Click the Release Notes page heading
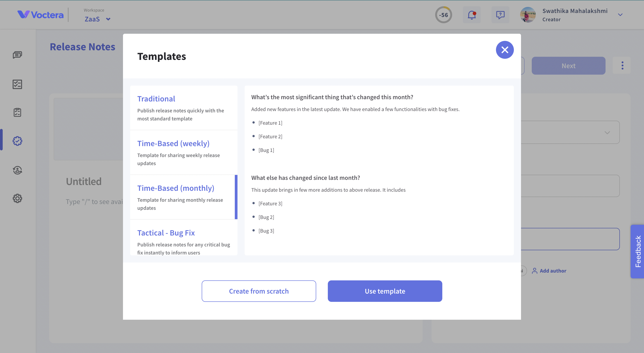This screenshot has width=644, height=353. click(83, 47)
